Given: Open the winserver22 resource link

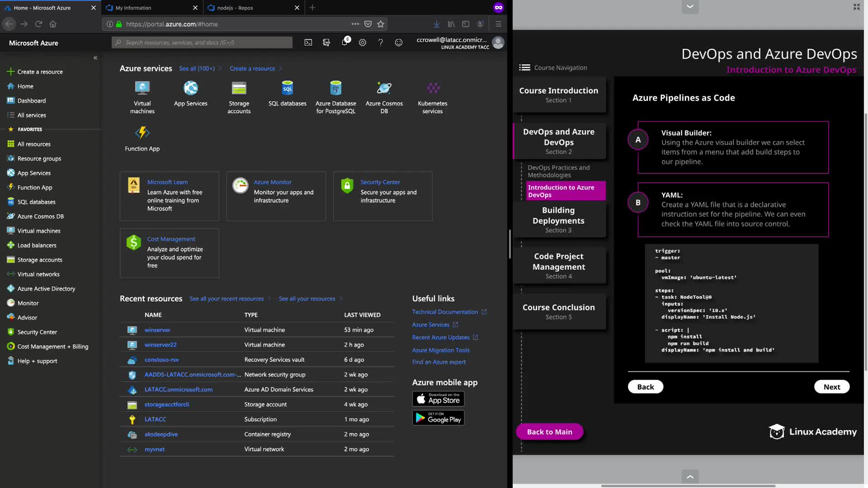Looking at the screenshot, I should 160,345.
